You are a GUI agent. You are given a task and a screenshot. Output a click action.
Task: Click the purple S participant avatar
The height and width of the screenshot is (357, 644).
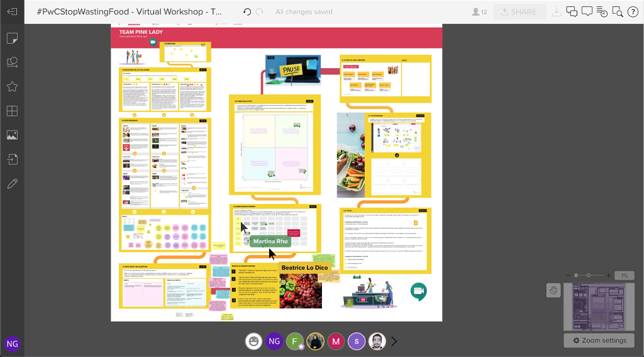[x=357, y=341]
